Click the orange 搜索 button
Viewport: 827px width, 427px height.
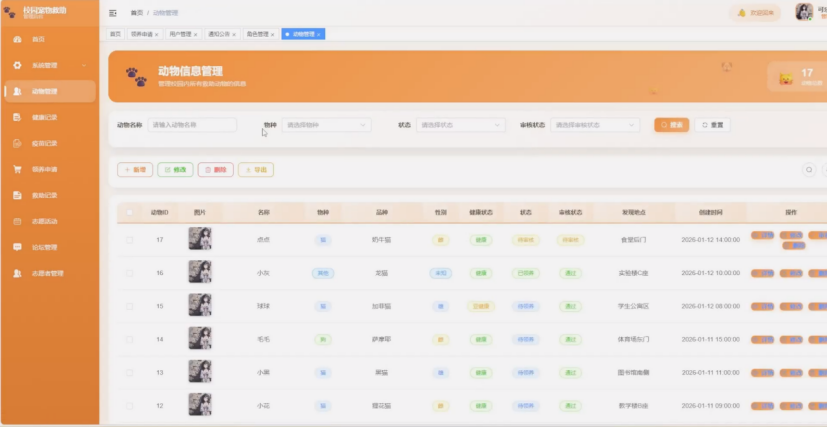[671, 125]
